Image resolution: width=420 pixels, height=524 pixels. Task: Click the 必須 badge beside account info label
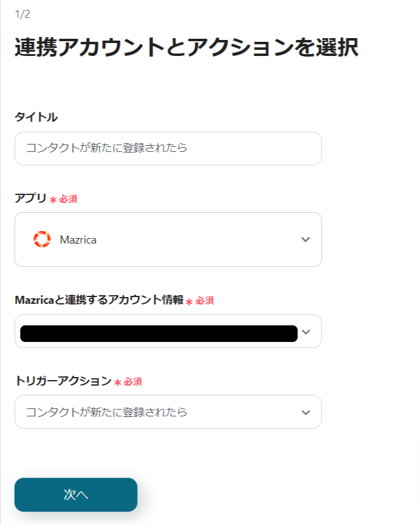pyautogui.click(x=205, y=301)
